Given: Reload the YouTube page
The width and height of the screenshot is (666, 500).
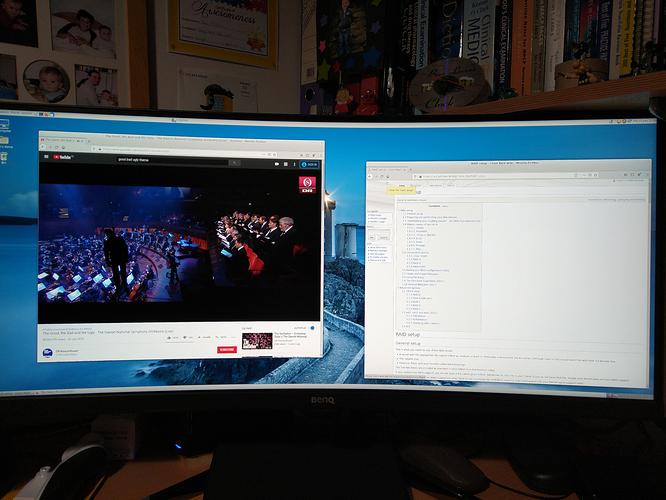Looking at the screenshot, I should pyautogui.click(x=56, y=147).
